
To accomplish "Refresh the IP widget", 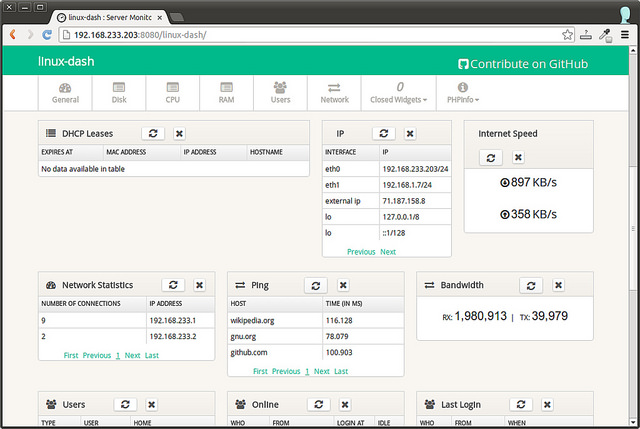I will (384, 133).
